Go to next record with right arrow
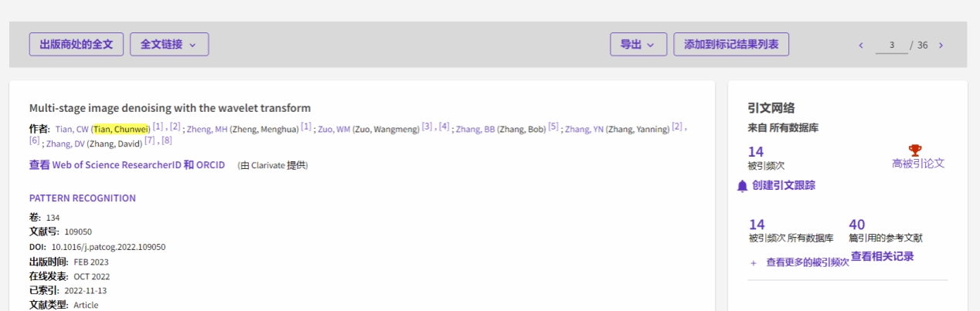The image size is (980, 311). pos(941,46)
